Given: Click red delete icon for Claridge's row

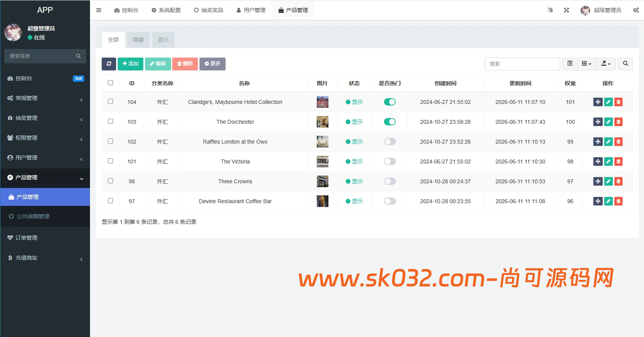Looking at the screenshot, I should click(618, 102).
